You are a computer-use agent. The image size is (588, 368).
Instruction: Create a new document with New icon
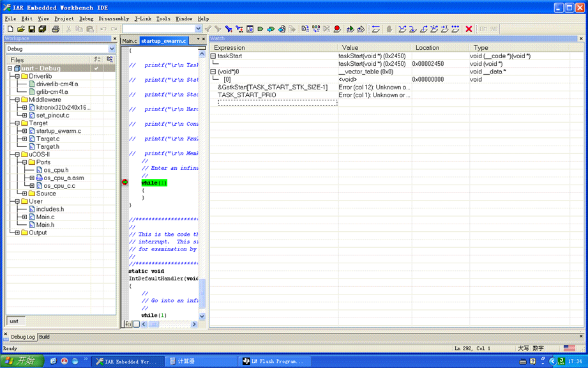point(10,29)
